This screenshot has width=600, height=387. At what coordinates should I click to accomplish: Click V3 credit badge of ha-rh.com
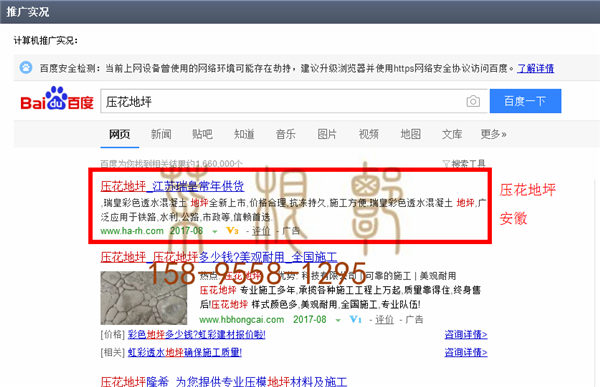[232, 230]
